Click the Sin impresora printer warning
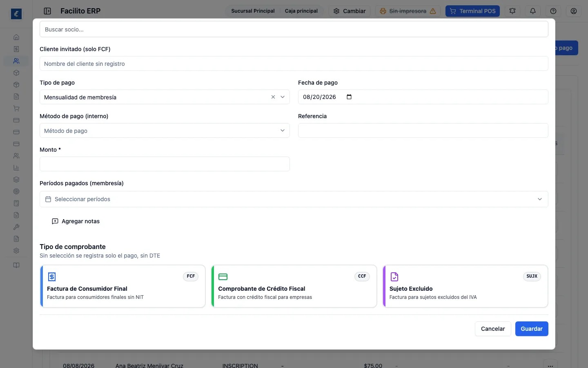588x368 pixels. 408,11
